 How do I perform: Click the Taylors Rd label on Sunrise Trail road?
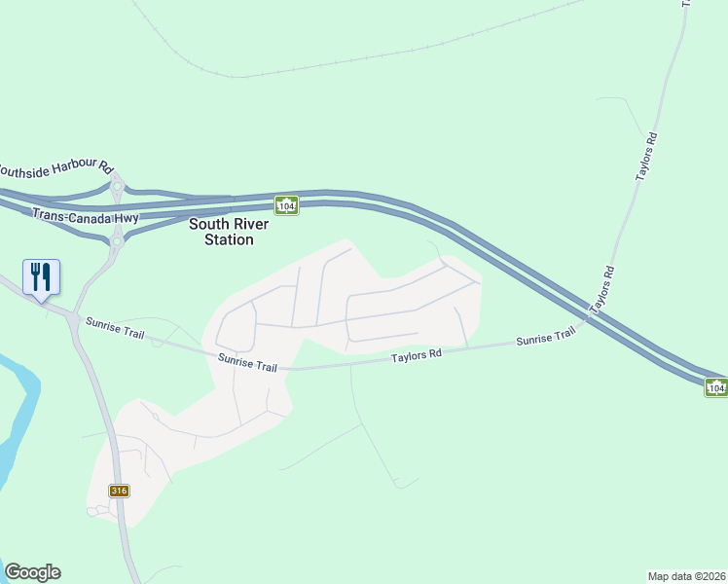point(416,355)
